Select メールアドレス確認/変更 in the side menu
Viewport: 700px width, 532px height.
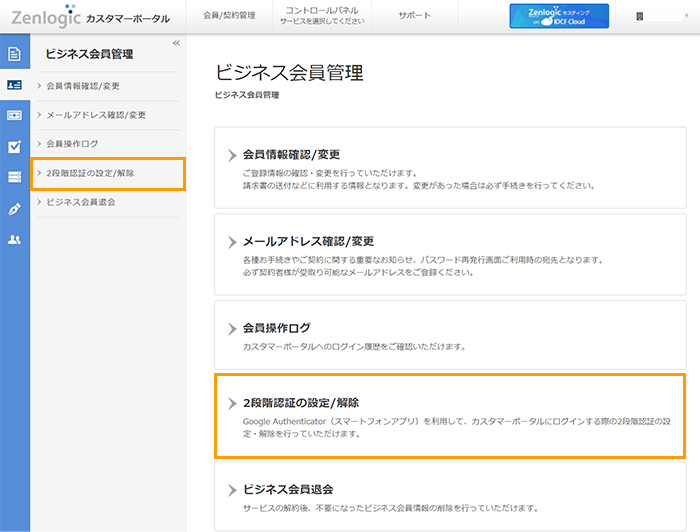coord(96,115)
